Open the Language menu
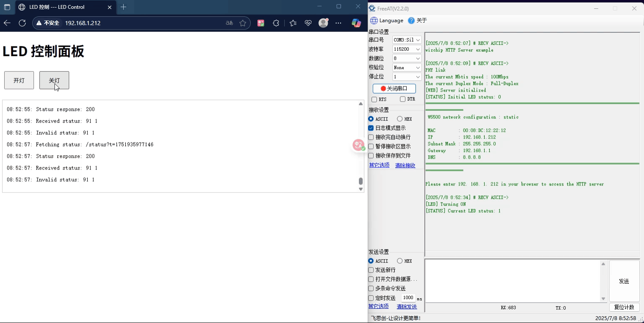Viewport: 644px width, 323px height. coord(387,21)
